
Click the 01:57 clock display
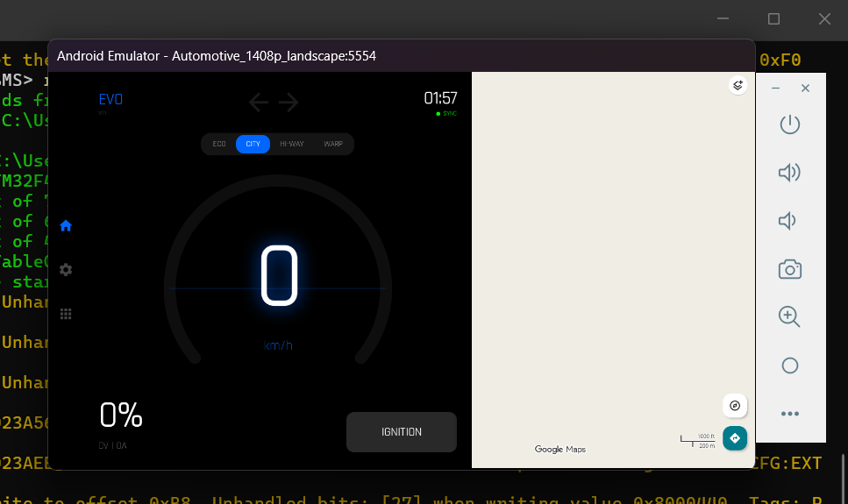(x=441, y=98)
